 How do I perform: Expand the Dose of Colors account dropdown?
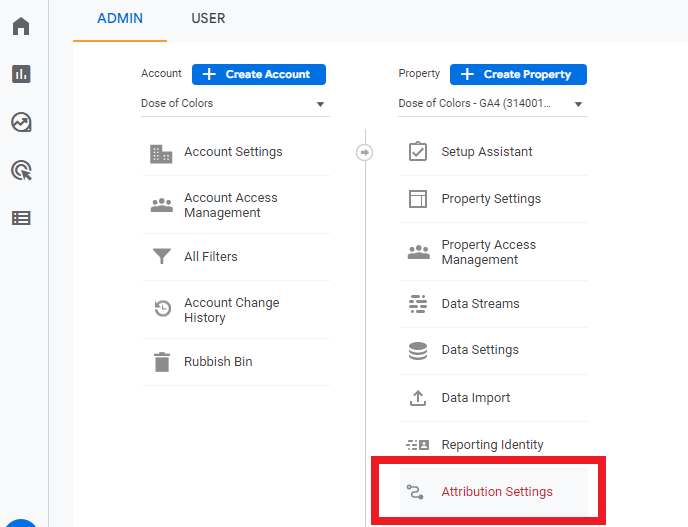pyautogui.click(x=235, y=104)
